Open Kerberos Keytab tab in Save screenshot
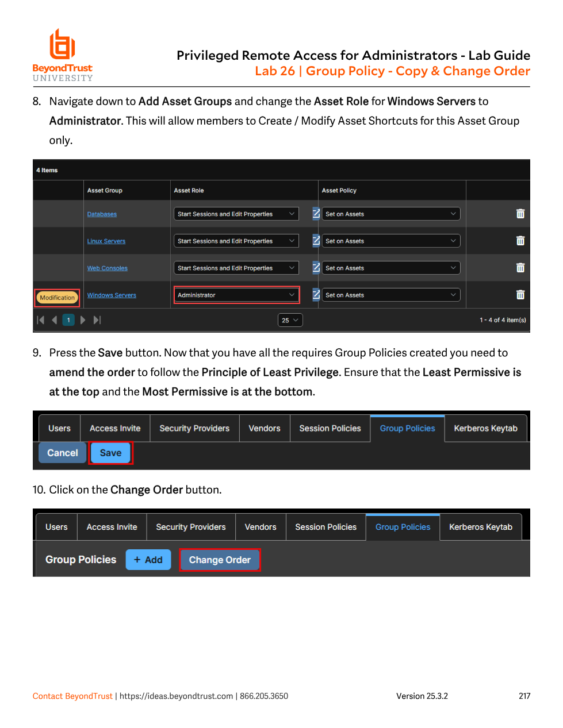 coord(486,429)
